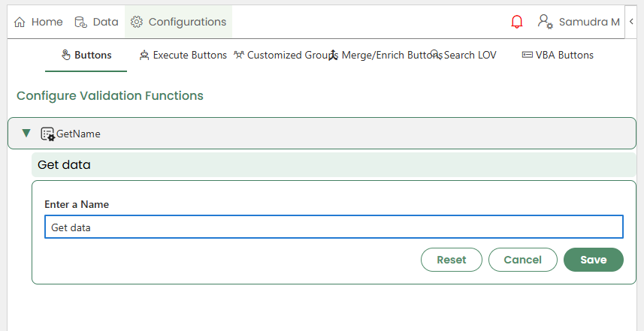
Task: Open the red notification bell
Action: point(516,22)
